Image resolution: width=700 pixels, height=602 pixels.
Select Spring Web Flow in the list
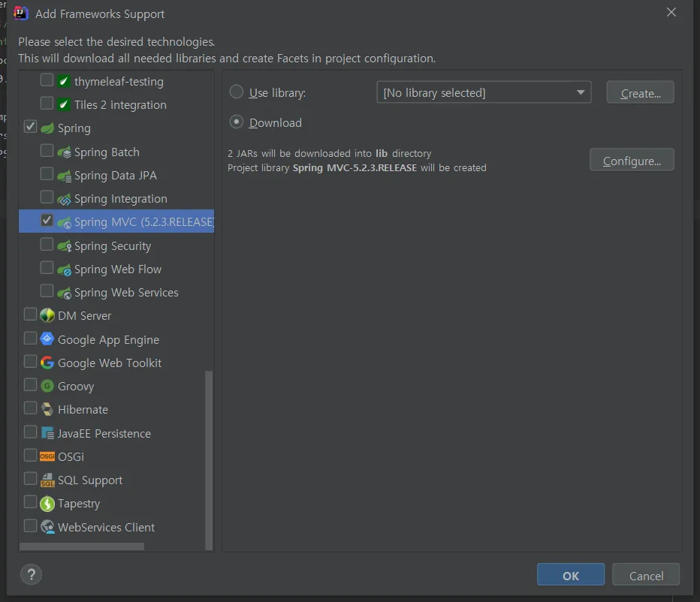pyautogui.click(x=117, y=269)
